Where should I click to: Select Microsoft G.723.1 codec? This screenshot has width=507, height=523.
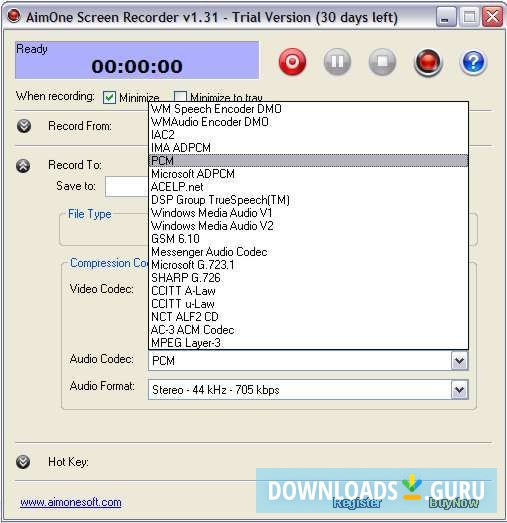[309, 265]
